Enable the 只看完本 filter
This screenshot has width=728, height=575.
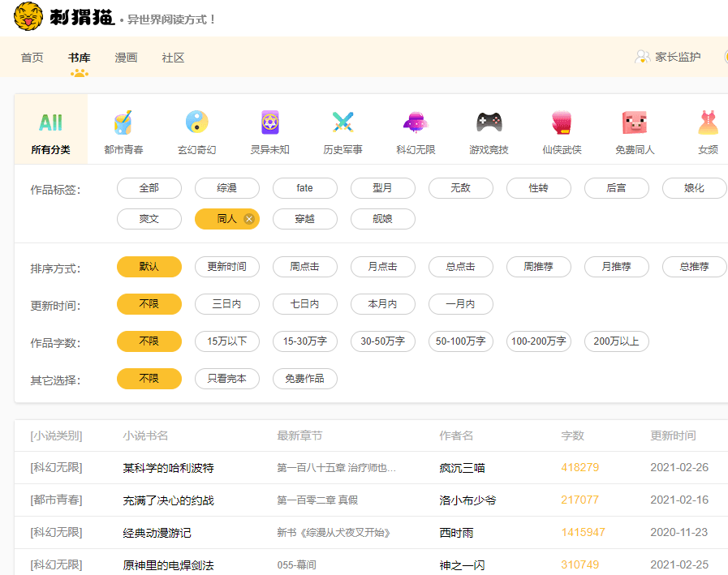227,379
